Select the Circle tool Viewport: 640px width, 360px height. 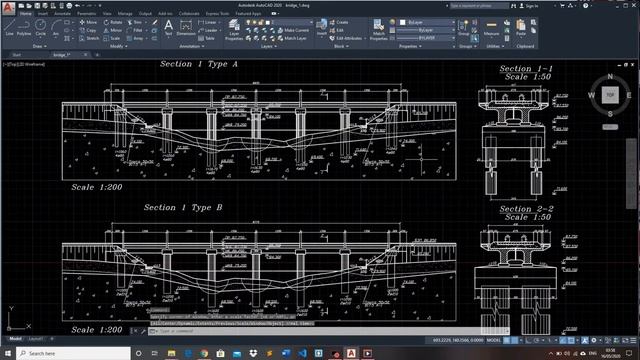point(40,28)
